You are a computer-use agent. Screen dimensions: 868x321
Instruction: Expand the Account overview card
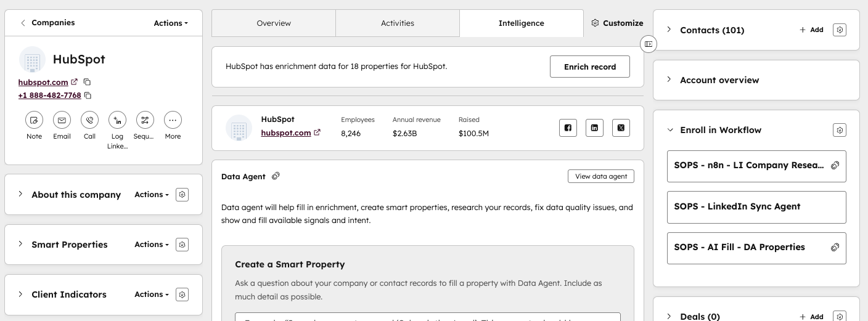click(x=669, y=79)
